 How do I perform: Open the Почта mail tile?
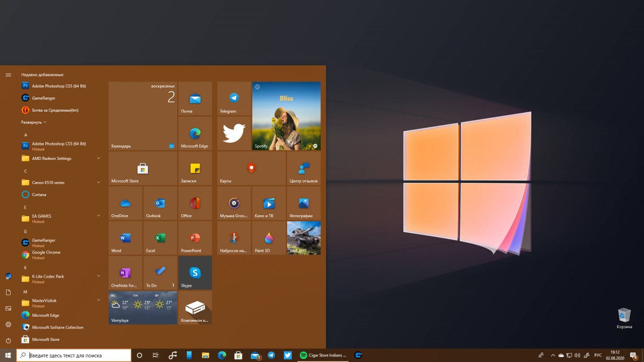pos(195,99)
